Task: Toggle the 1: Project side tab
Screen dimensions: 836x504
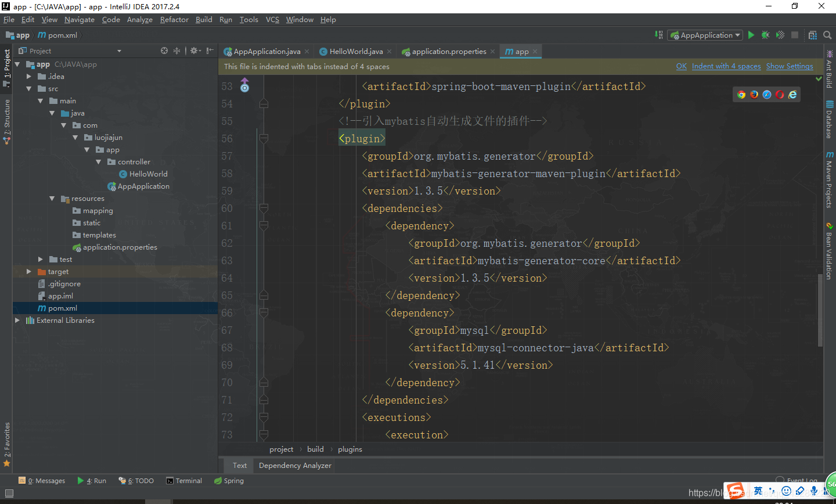Action: click(7, 69)
